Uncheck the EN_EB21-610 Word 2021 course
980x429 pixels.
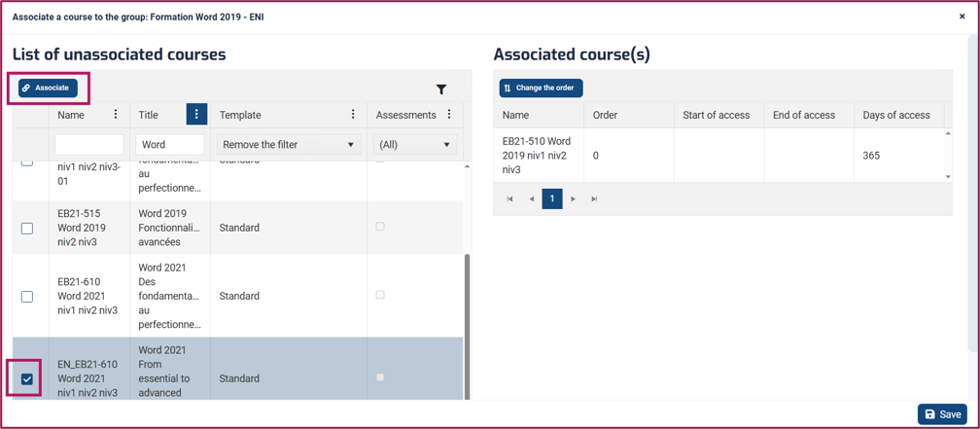coord(27,378)
